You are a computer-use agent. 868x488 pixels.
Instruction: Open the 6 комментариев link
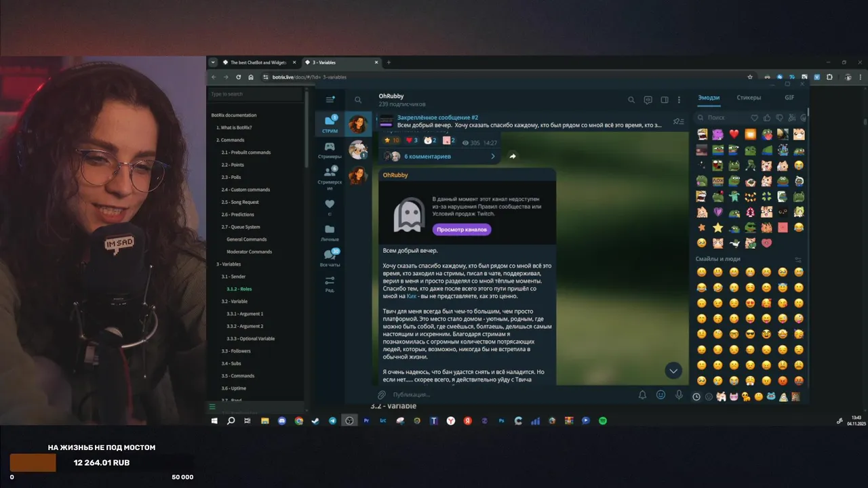[x=427, y=157]
